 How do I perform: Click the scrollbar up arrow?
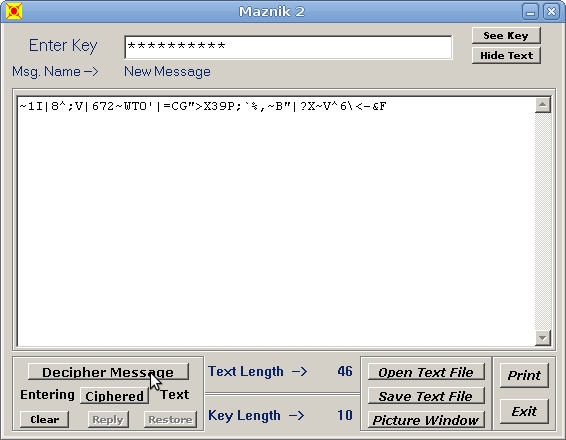pyautogui.click(x=543, y=105)
